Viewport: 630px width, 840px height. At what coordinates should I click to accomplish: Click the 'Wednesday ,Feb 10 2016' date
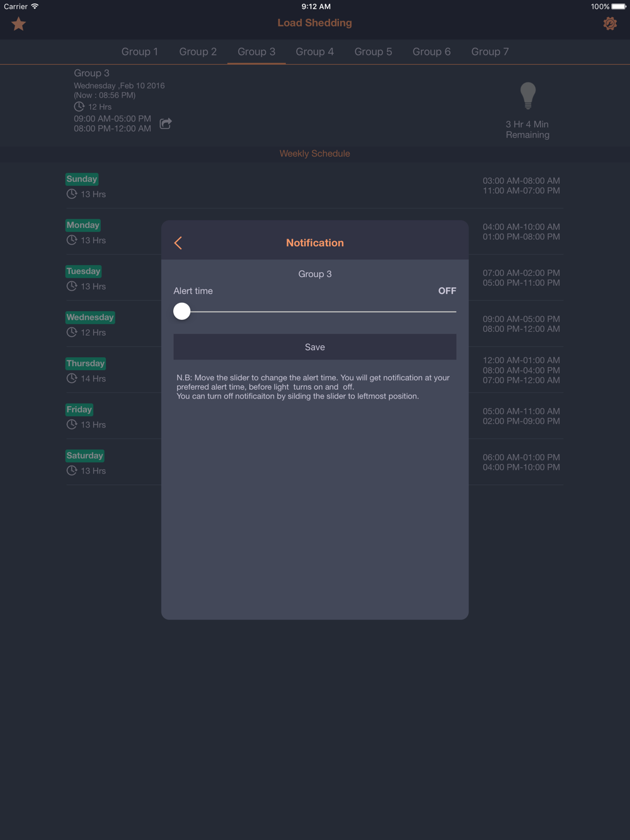119,86
